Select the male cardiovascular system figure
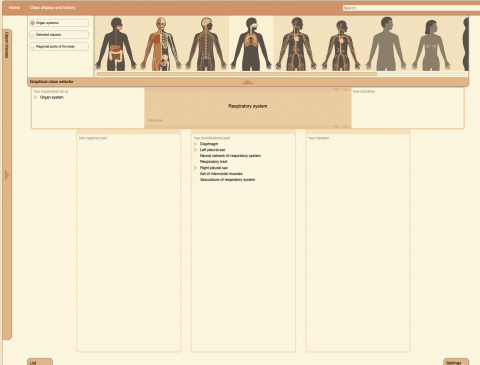This screenshot has width=480, height=365. pos(296,44)
